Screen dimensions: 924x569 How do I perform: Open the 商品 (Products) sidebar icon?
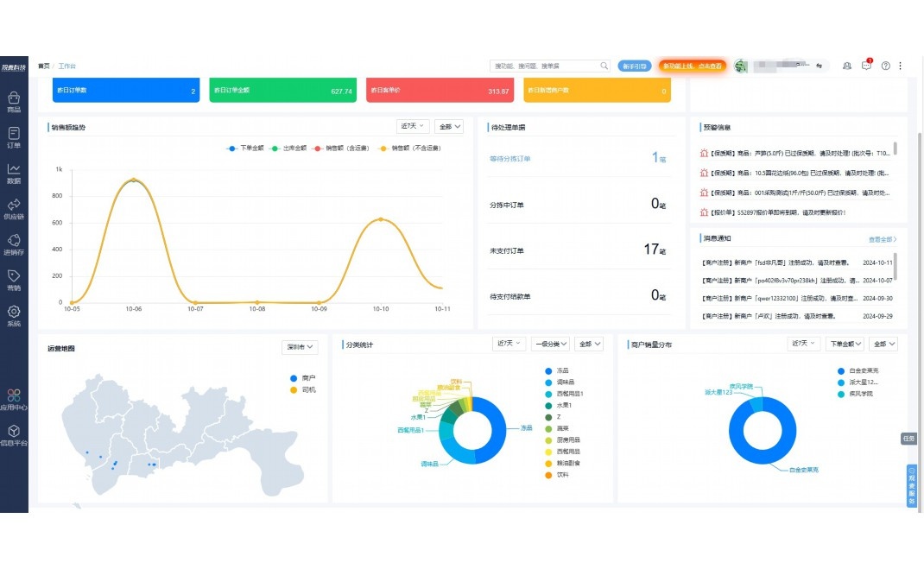[x=14, y=102]
